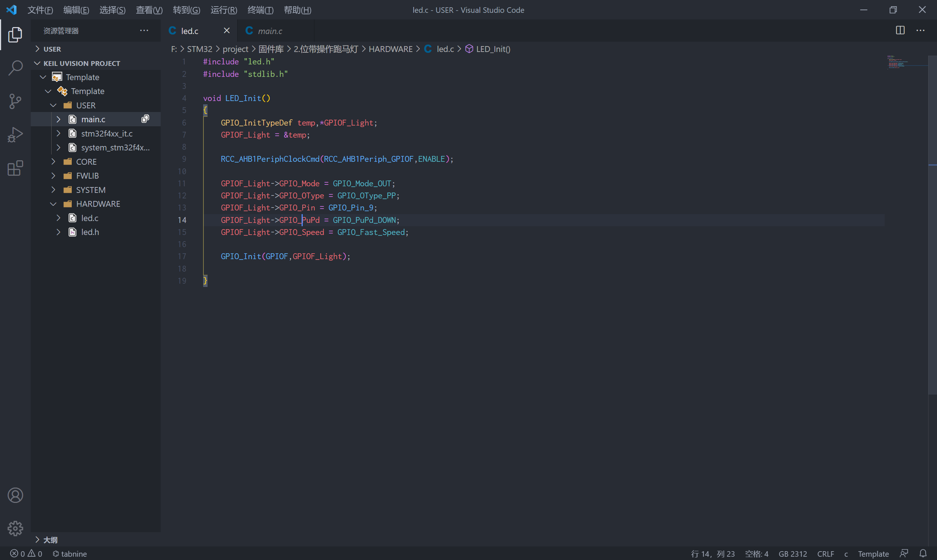
Task: Open the Source Control view
Action: click(15, 101)
